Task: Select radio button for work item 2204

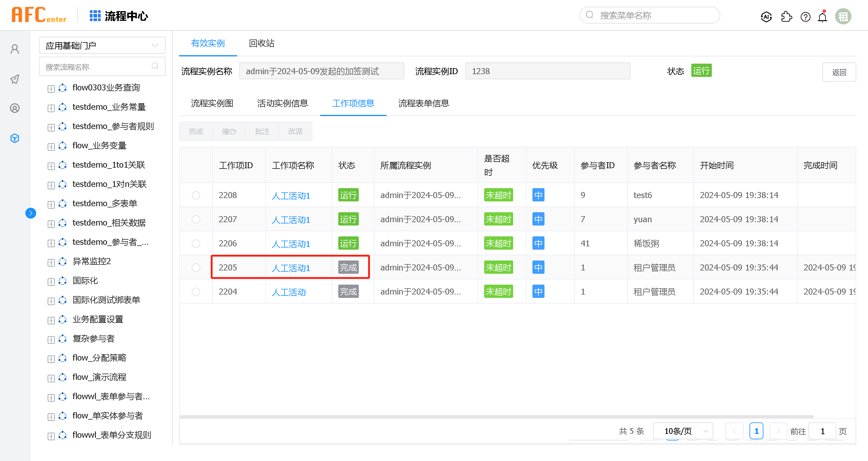Action: point(196,292)
